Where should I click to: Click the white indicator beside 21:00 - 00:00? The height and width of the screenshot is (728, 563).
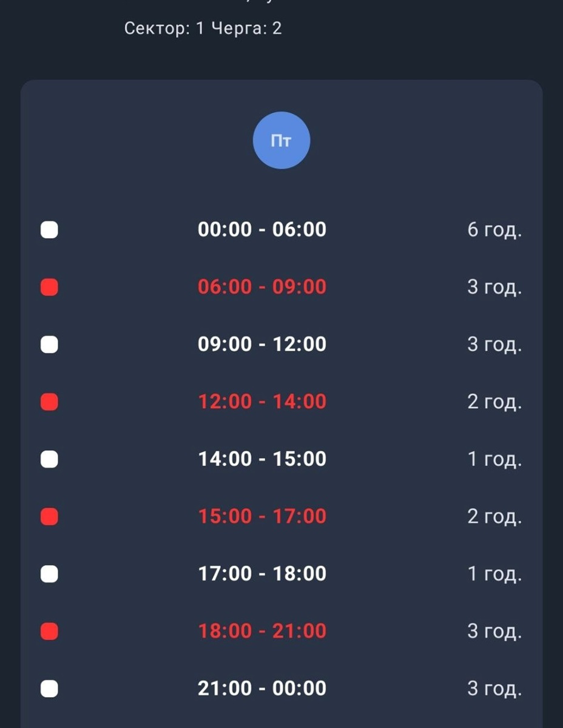tap(49, 689)
